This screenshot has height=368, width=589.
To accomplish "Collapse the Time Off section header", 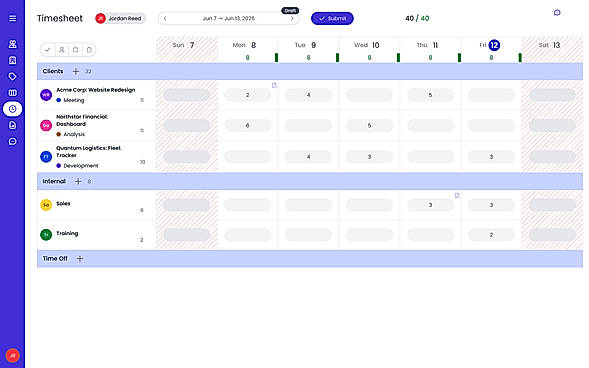I will click(310, 259).
